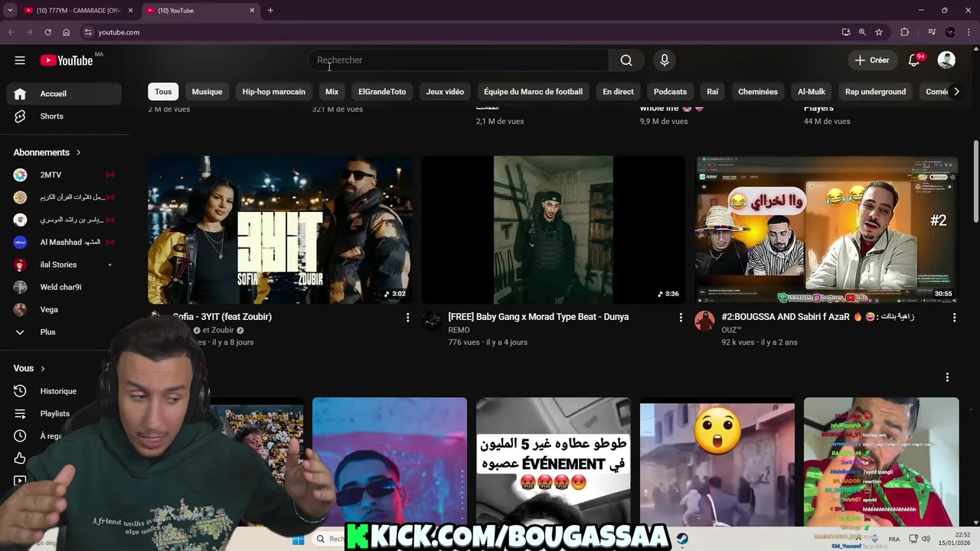980x551 pixels.
Task: Select the Cheminées filter chip
Action: tap(758, 92)
